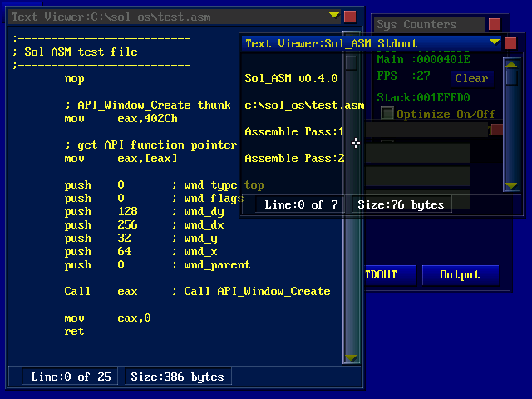Click the '; Sol_ASM test file' comment line
Image resolution: width=532 pixels, height=399 pixels.
point(75,52)
